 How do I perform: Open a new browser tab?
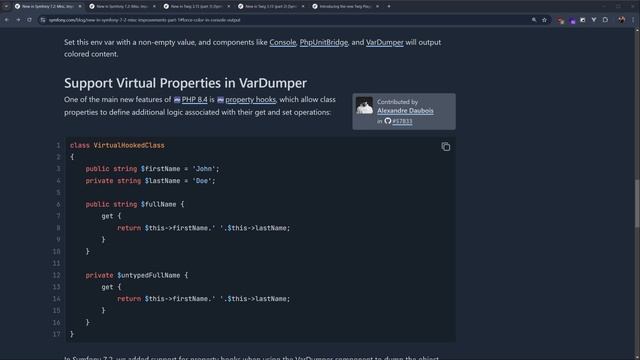tap(389, 7)
